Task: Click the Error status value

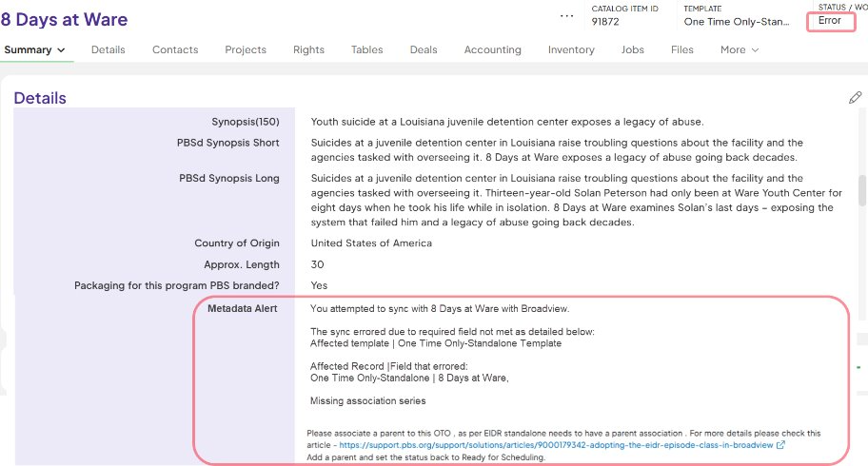Action: (830, 21)
